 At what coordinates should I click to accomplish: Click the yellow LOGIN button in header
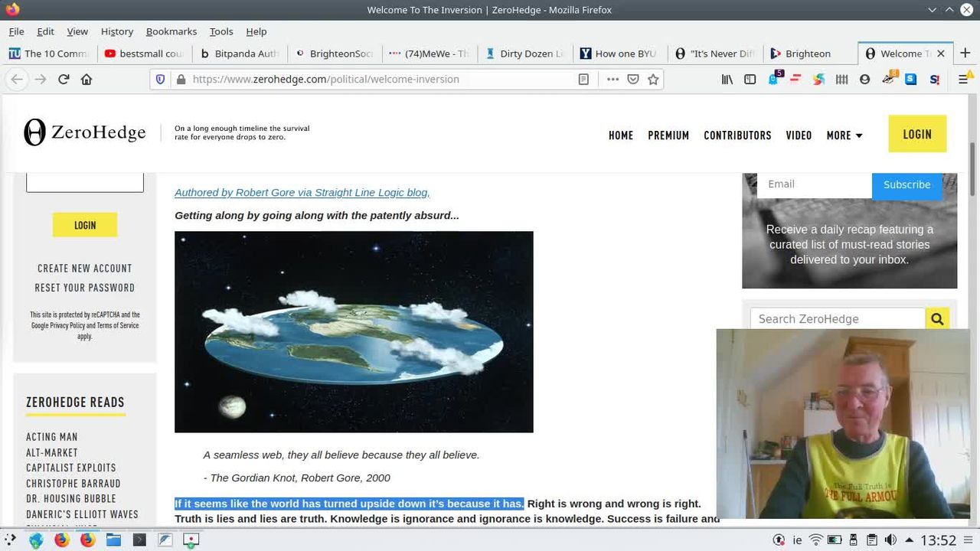(x=916, y=134)
